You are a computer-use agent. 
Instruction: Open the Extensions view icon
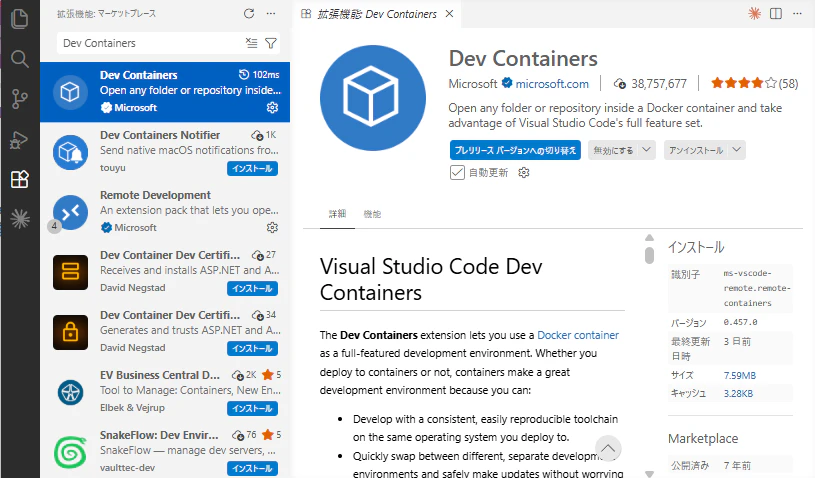coord(19,179)
